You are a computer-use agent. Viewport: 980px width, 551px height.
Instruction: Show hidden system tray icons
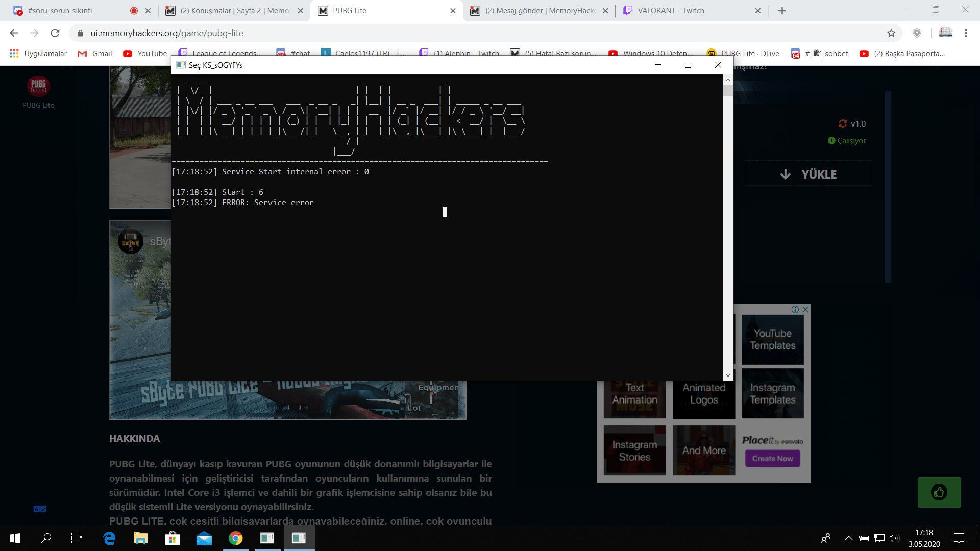click(848, 538)
